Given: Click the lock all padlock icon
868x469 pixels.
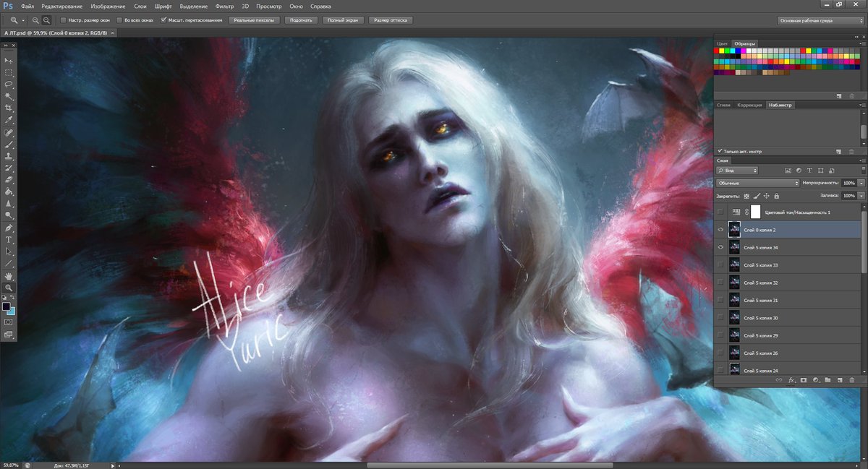Looking at the screenshot, I should 776,196.
